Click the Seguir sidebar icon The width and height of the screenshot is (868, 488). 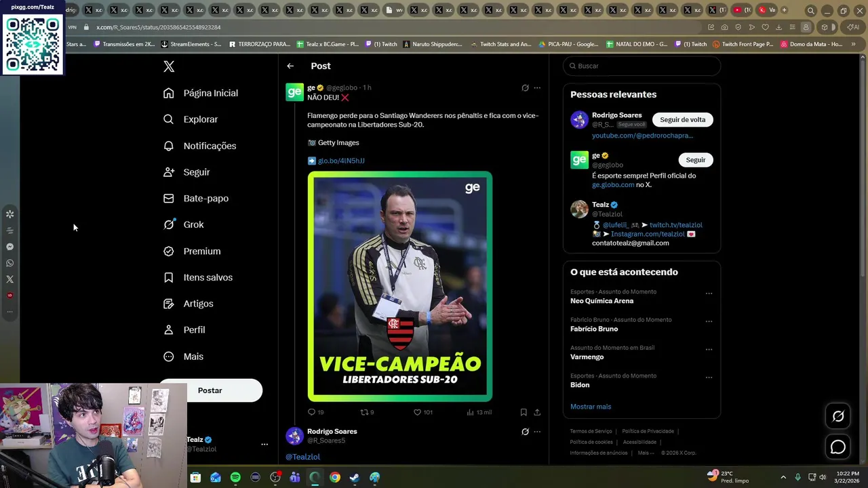169,172
